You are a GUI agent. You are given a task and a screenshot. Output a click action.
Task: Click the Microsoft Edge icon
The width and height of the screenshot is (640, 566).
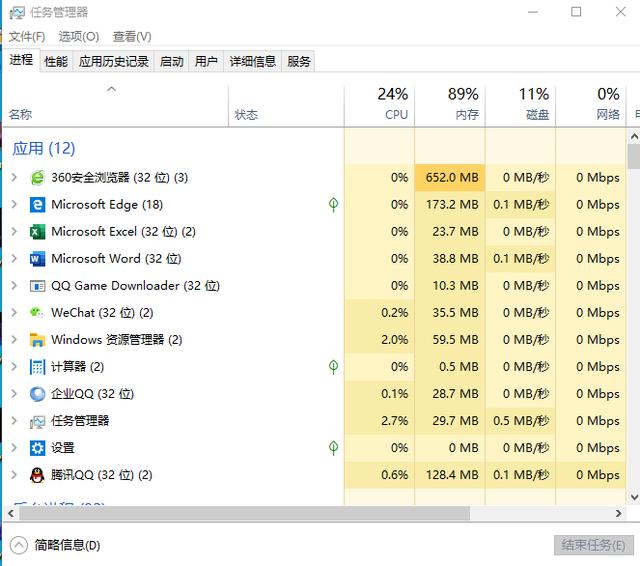click(x=37, y=204)
